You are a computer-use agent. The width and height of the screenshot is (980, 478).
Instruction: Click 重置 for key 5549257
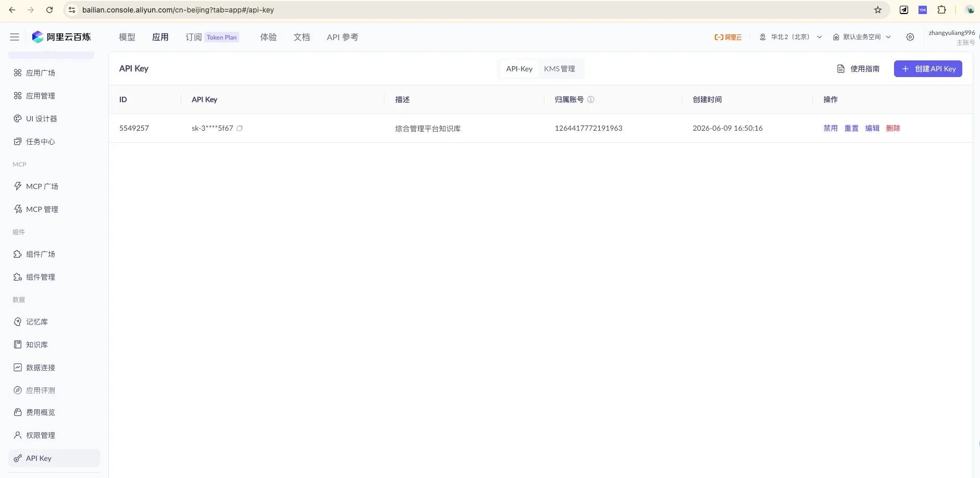tap(851, 128)
